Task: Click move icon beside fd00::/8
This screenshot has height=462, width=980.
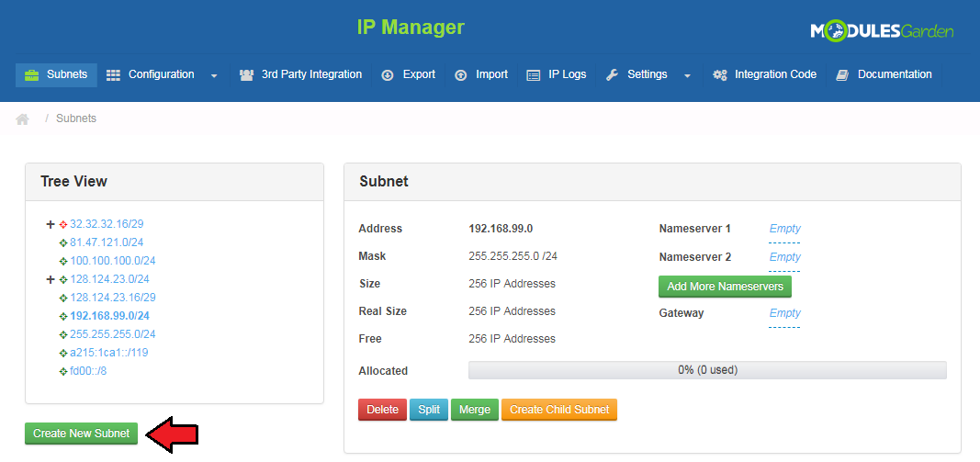Action: [x=63, y=371]
